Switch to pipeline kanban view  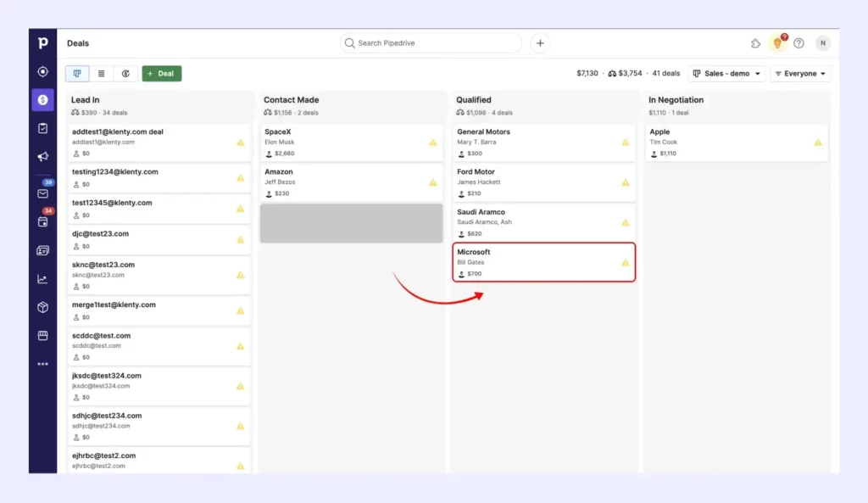tap(77, 73)
